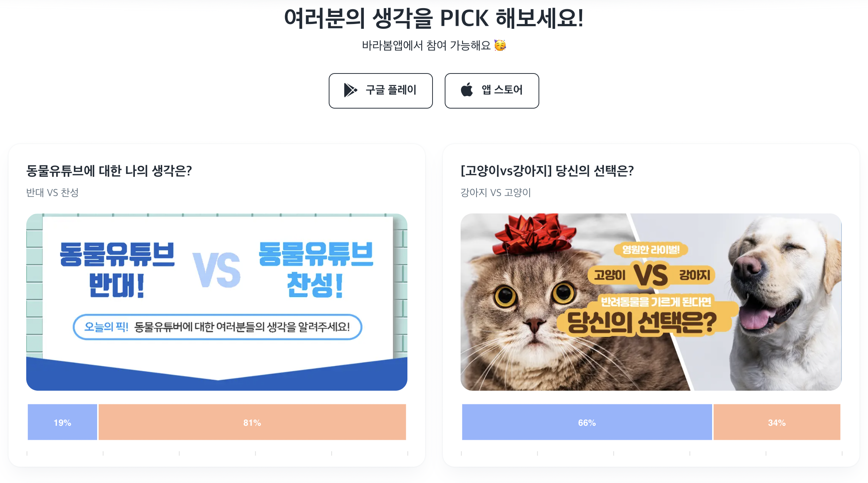
Task: Select the 66% blue poll bar
Action: (x=587, y=422)
